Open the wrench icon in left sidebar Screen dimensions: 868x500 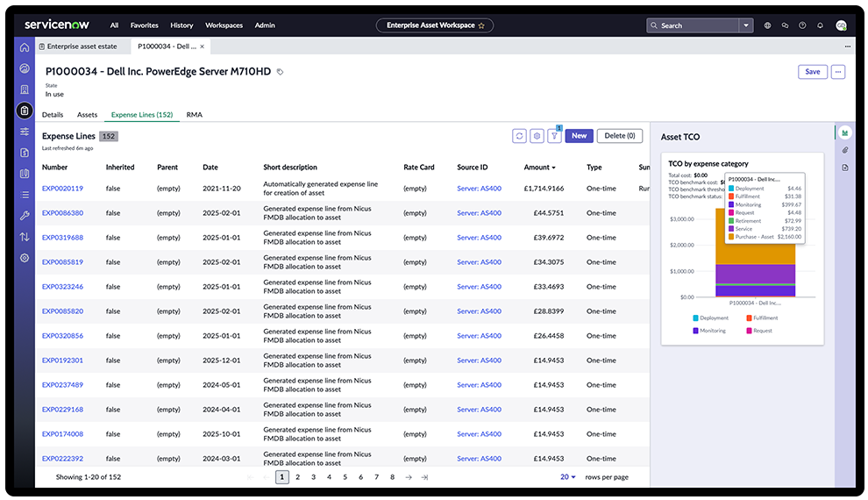25,216
